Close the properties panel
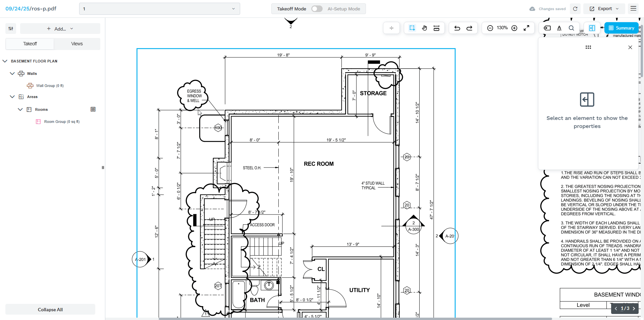Viewport: 644px width, 320px height. tap(630, 47)
